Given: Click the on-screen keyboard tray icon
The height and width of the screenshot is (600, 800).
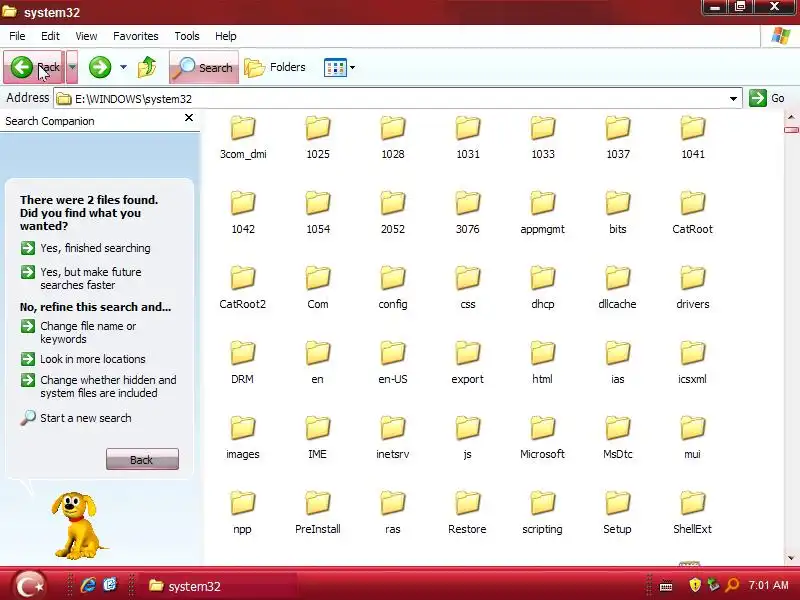Looking at the screenshot, I should [666, 586].
